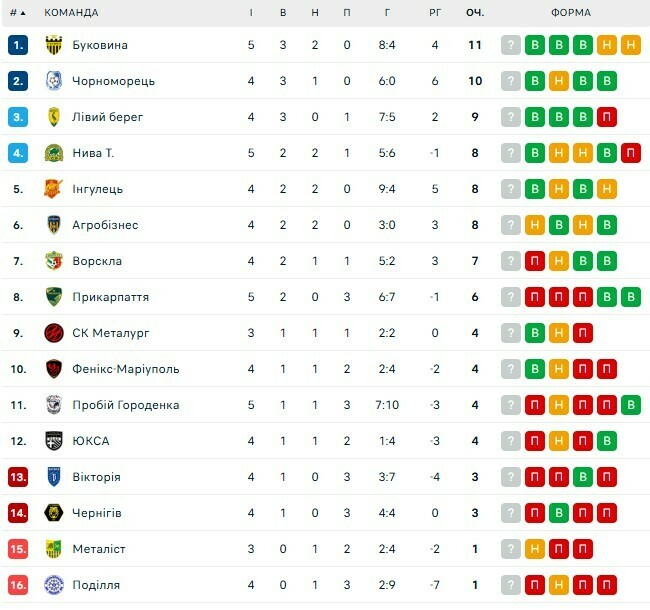The image size is (650, 610).
Task: Sort standings by РГ goal difference header
Action: click(x=435, y=13)
